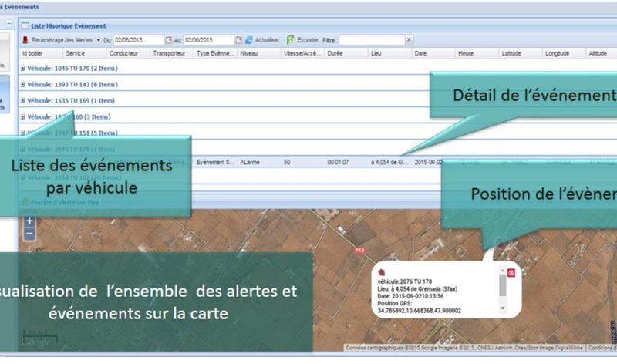
Task: Zoom in on the map
Action: tap(29, 221)
